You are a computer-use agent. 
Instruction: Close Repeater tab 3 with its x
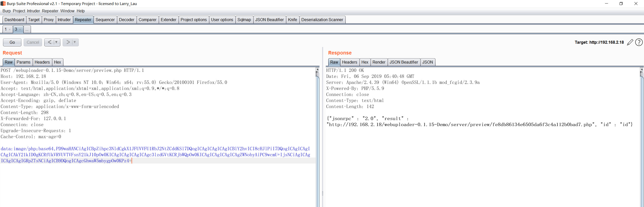[x=20, y=30]
